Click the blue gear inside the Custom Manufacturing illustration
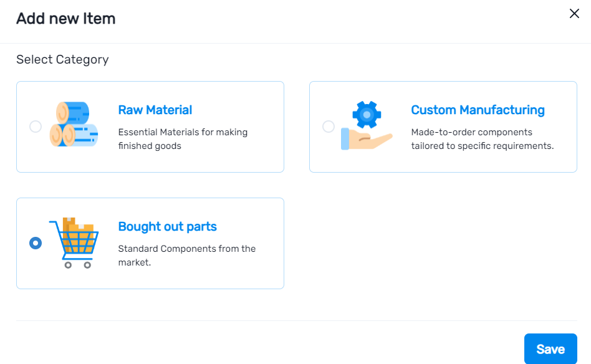 tap(367, 113)
